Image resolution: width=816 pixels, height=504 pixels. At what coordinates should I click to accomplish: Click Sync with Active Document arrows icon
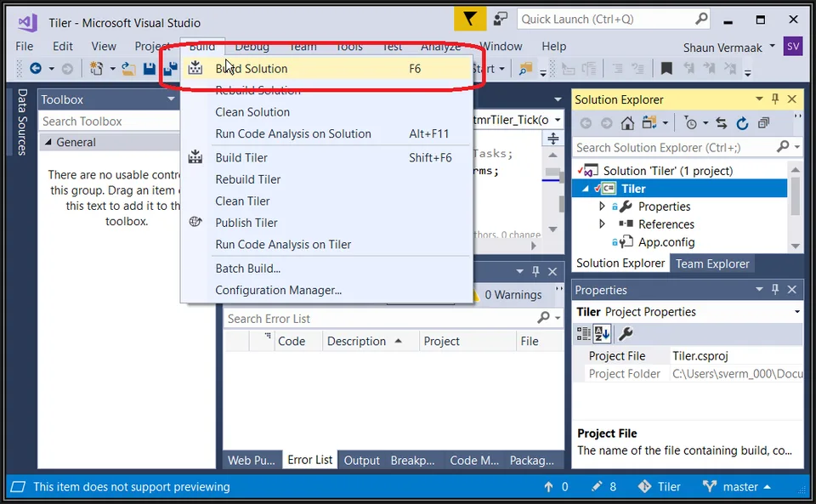pyautogui.click(x=722, y=123)
